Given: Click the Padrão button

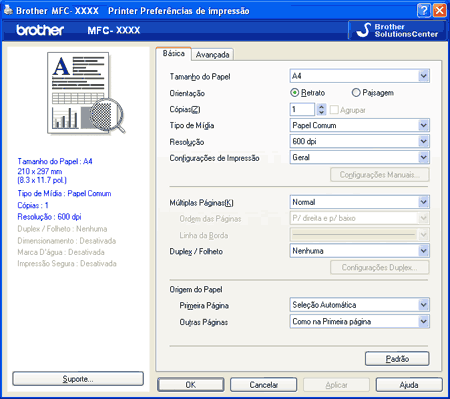Looking at the screenshot, I should 397,359.
